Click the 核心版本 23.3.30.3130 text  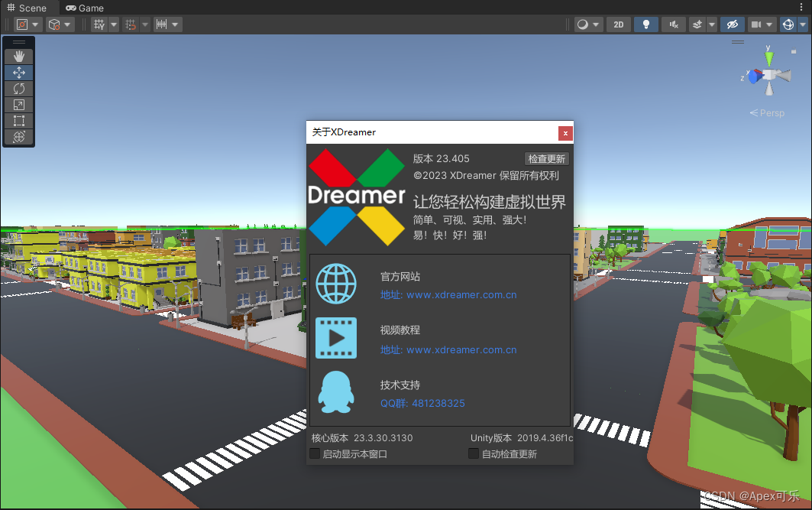362,438
